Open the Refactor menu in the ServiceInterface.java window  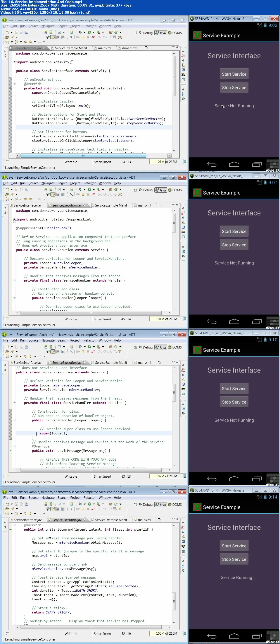(89, 26)
